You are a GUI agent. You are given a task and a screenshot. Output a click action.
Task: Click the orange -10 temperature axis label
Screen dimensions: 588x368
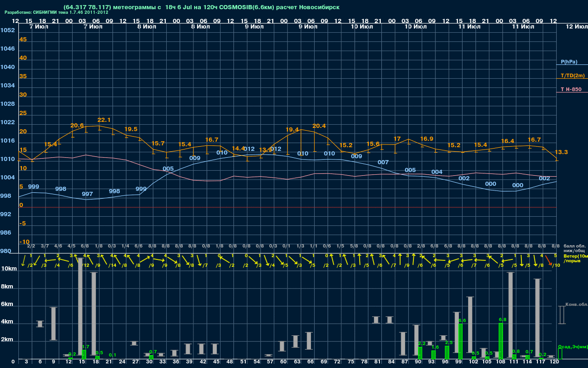coord(25,242)
